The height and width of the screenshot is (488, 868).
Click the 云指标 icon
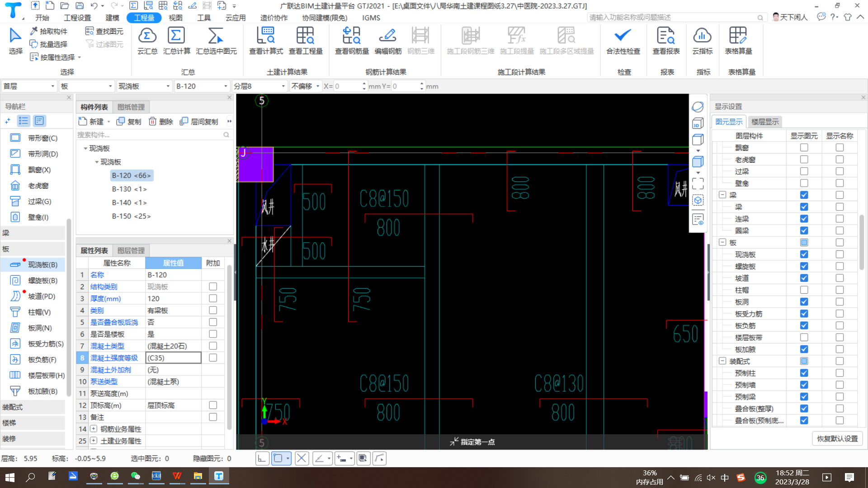tap(702, 41)
